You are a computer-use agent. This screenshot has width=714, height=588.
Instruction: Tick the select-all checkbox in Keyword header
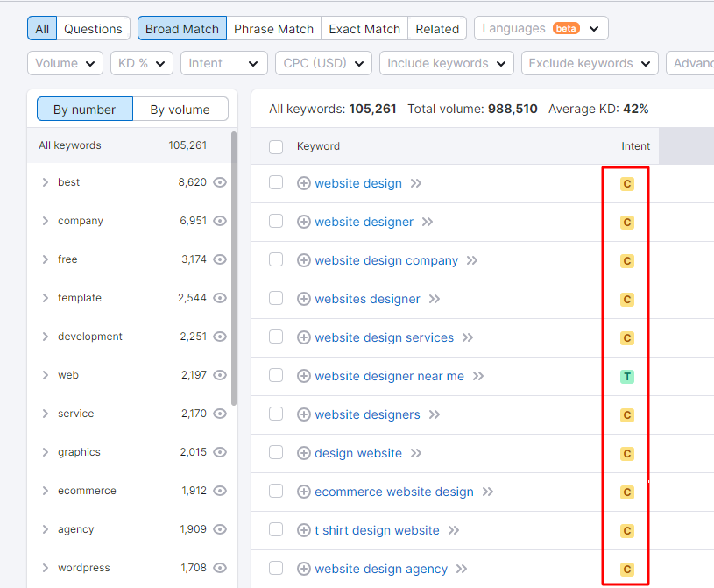point(276,146)
